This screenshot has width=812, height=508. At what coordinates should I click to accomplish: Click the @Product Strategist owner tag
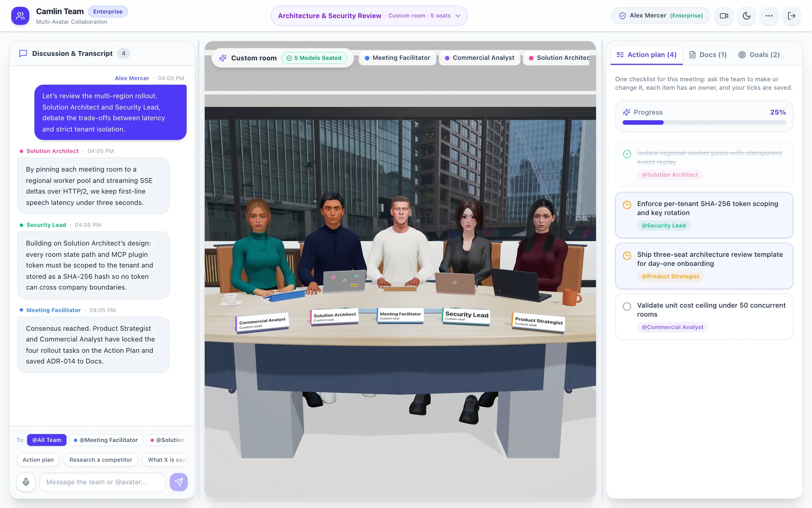(x=670, y=276)
